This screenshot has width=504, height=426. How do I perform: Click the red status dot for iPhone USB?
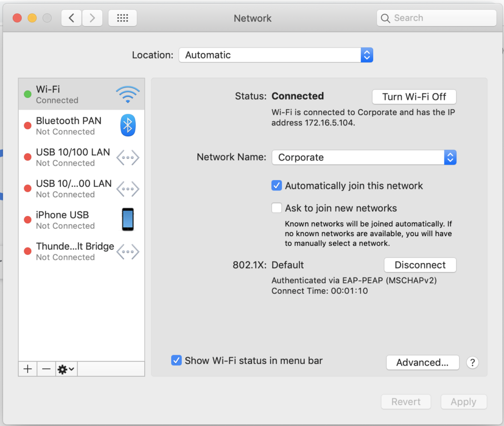pyautogui.click(x=28, y=220)
